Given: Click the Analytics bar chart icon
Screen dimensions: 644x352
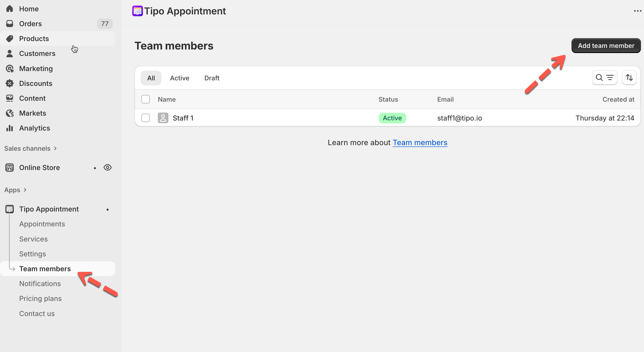Looking at the screenshot, I should pyautogui.click(x=10, y=128).
